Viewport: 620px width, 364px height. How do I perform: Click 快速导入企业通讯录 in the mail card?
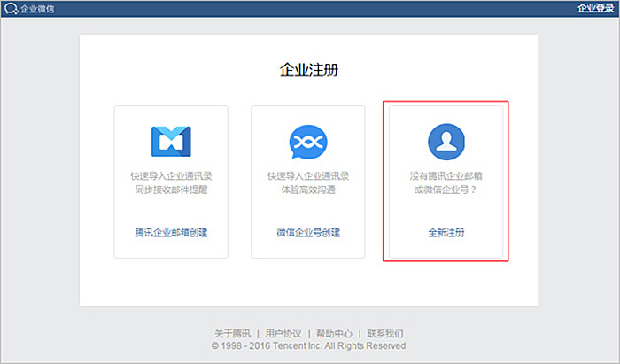point(171,175)
